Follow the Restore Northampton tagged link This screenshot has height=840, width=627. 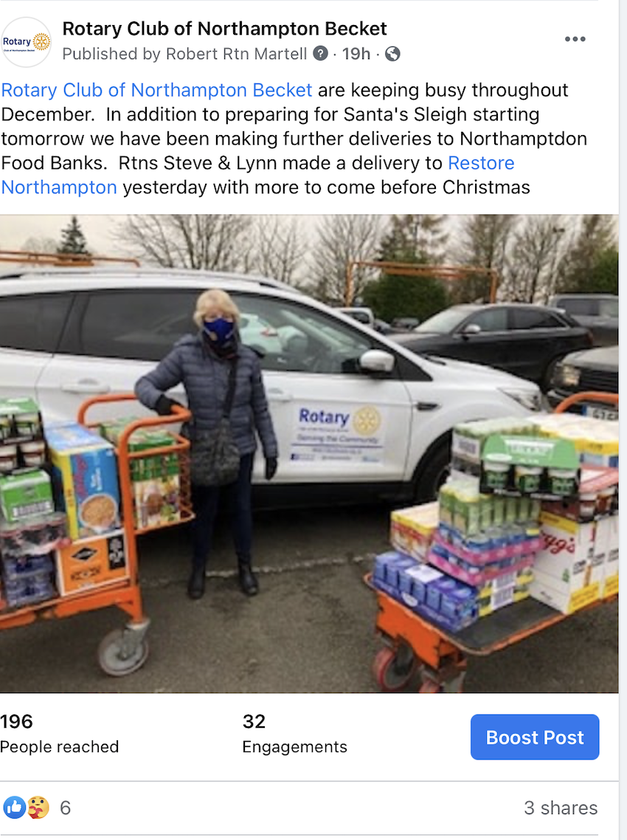tap(257, 175)
